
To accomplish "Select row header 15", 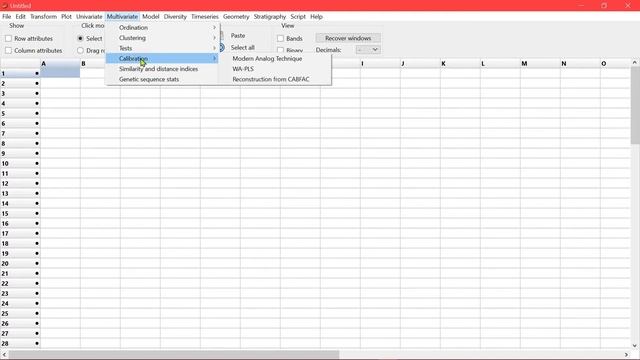I will 20,213.
